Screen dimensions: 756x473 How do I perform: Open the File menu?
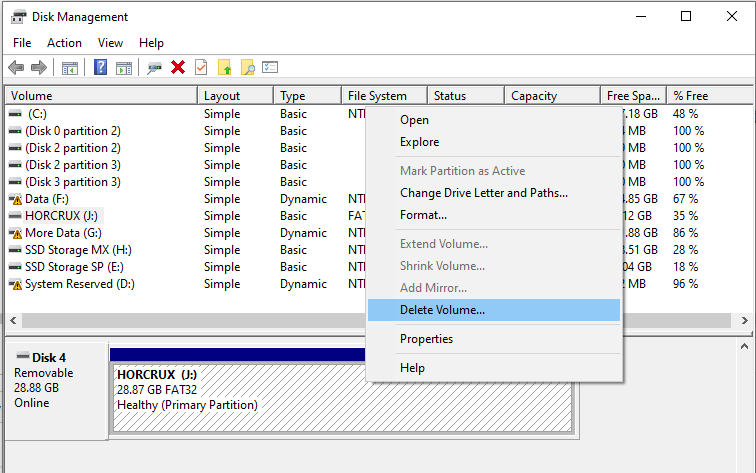tap(22, 43)
